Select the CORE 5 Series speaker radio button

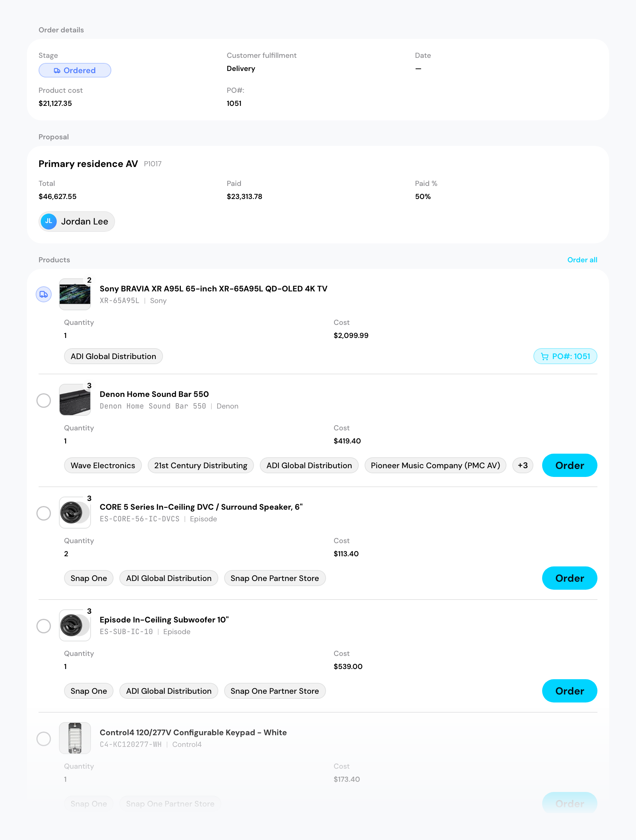click(x=44, y=513)
